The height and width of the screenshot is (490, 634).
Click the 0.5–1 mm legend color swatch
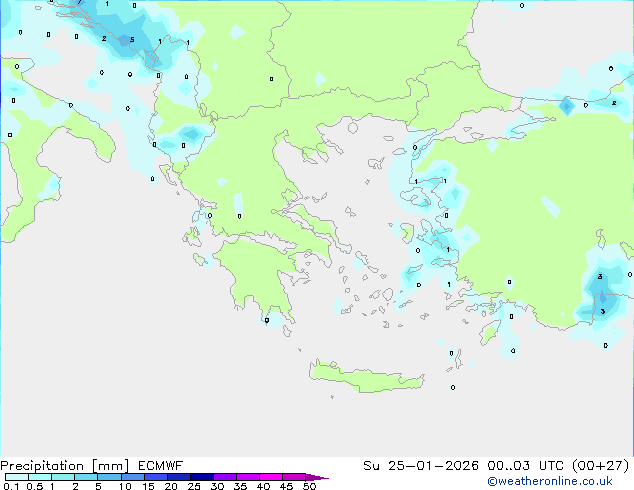click(x=40, y=477)
